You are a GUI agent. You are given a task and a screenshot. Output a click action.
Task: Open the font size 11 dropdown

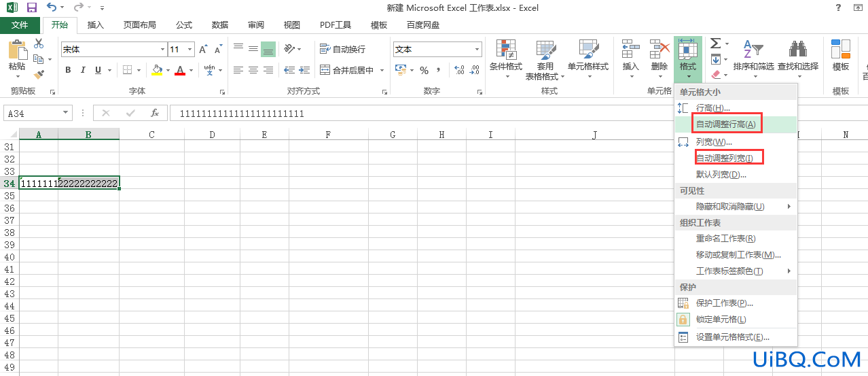(x=190, y=50)
